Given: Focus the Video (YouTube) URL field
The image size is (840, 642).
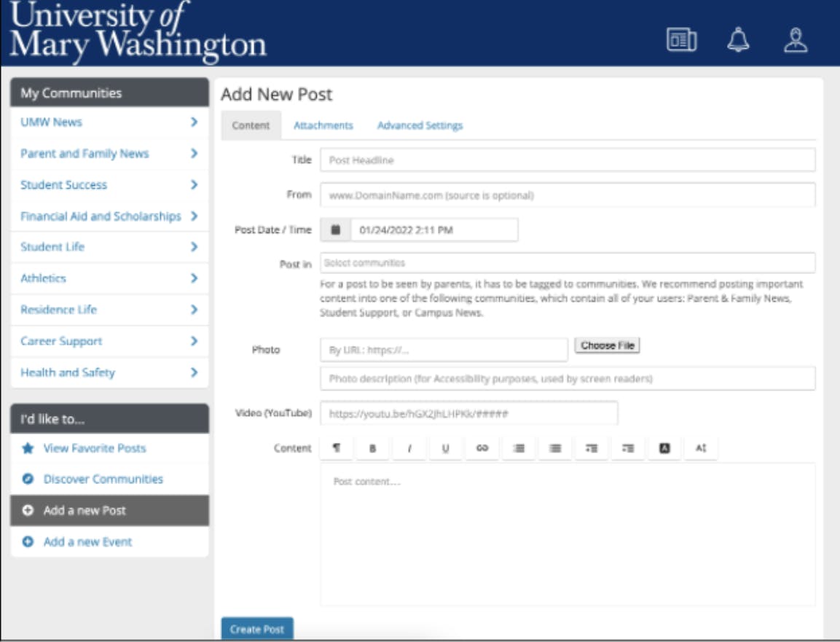Looking at the screenshot, I should pos(468,413).
